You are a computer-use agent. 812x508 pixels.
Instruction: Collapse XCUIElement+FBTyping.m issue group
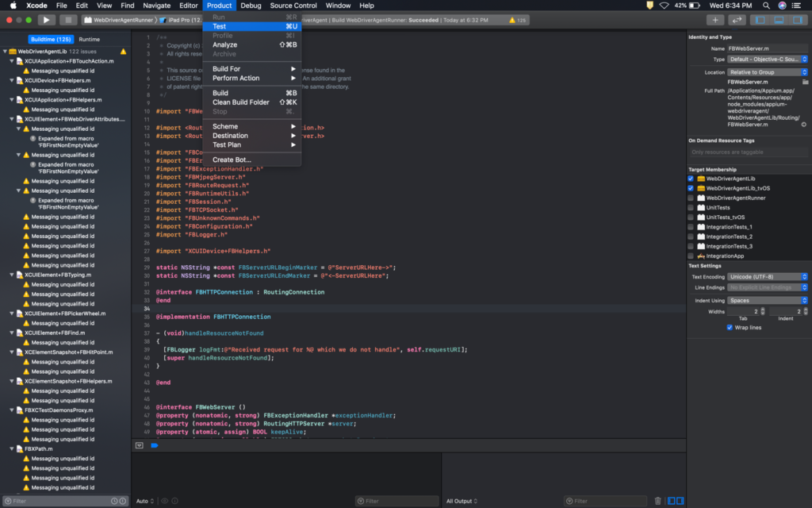click(12, 275)
